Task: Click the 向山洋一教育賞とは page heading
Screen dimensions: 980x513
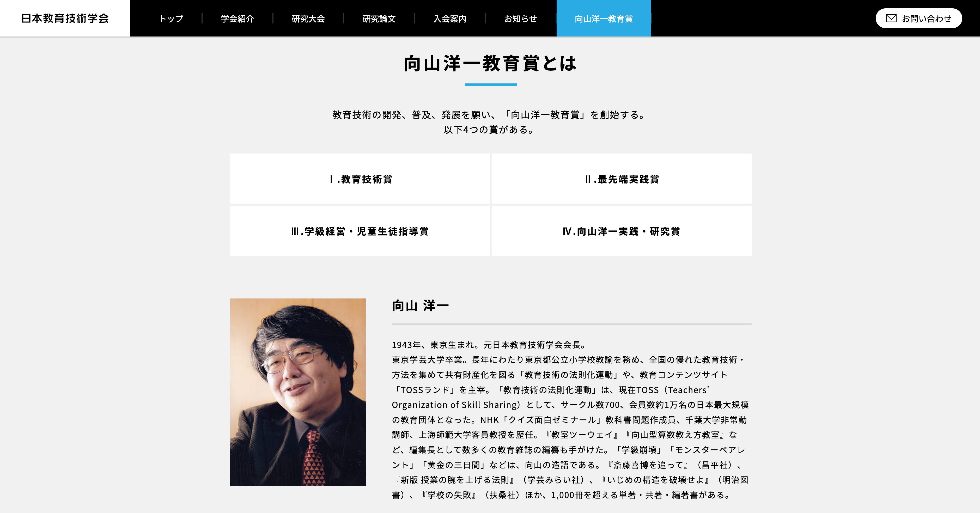Action: coord(490,64)
